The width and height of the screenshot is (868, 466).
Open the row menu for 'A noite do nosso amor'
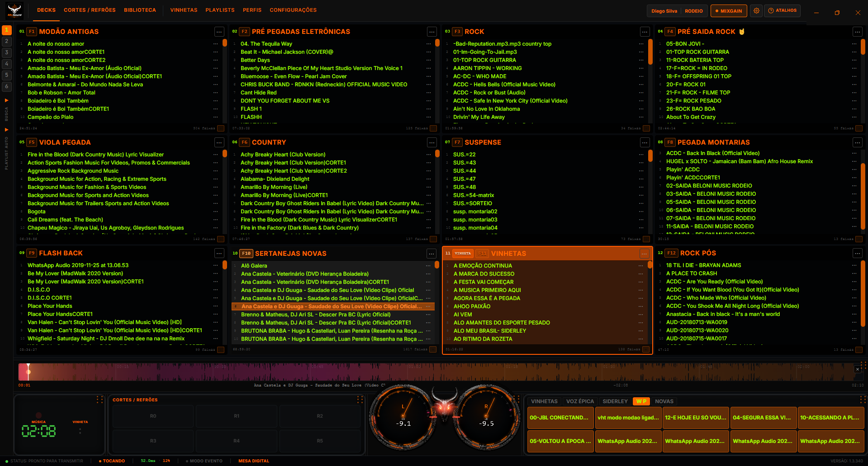(x=216, y=44)
